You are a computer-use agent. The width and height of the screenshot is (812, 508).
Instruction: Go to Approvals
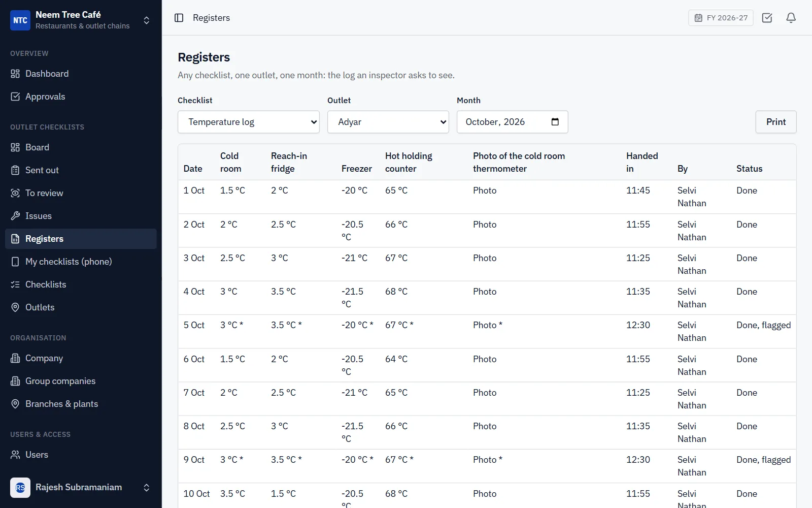[x=81, y=97]
